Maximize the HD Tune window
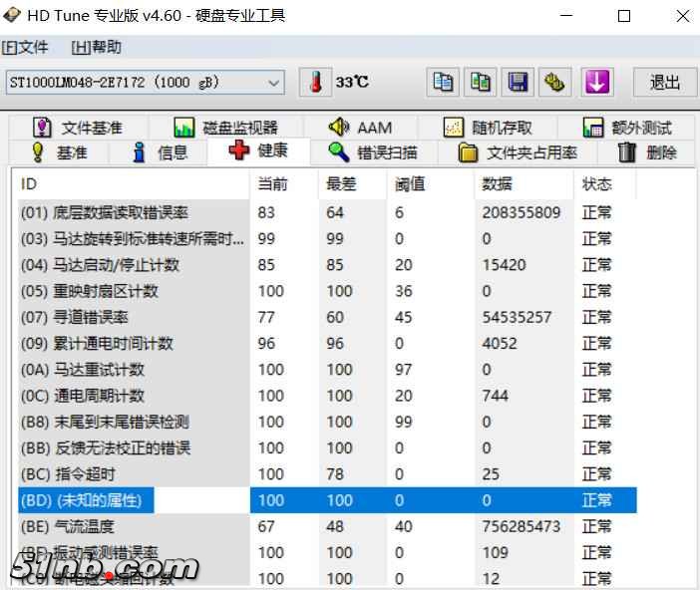This screenshot has height=590, width=700. (x=624, y=16)
